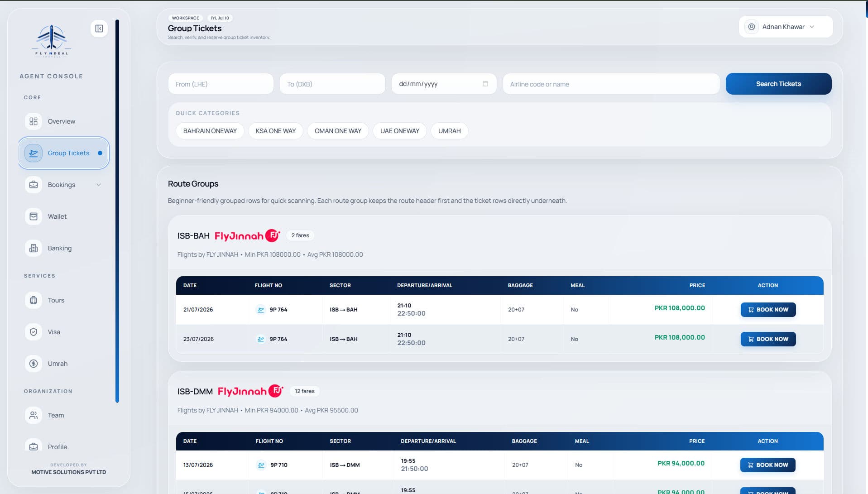Click the Wallet icon in sidebar
Screen dimensions: 868x494
(x=34, y=216)
